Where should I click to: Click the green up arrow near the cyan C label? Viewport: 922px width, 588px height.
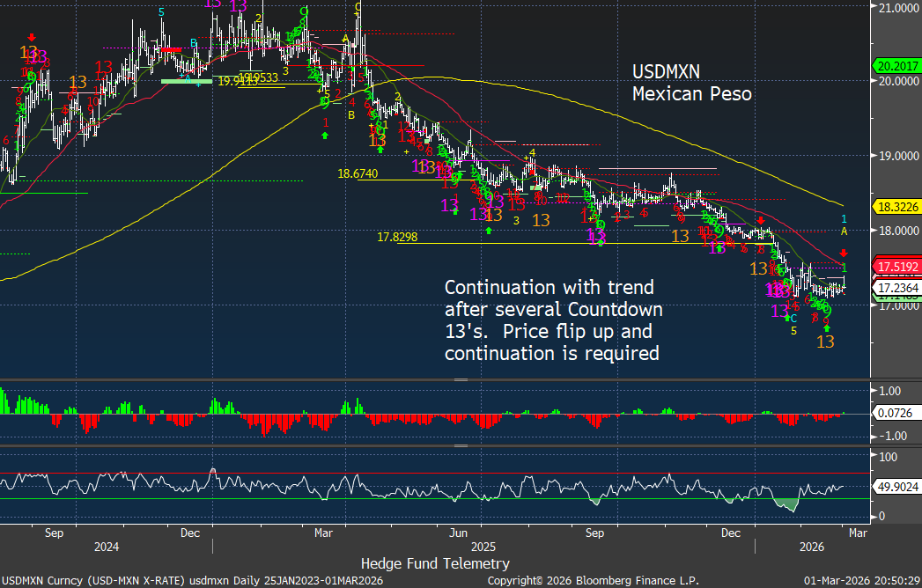(x=787, y=318)
